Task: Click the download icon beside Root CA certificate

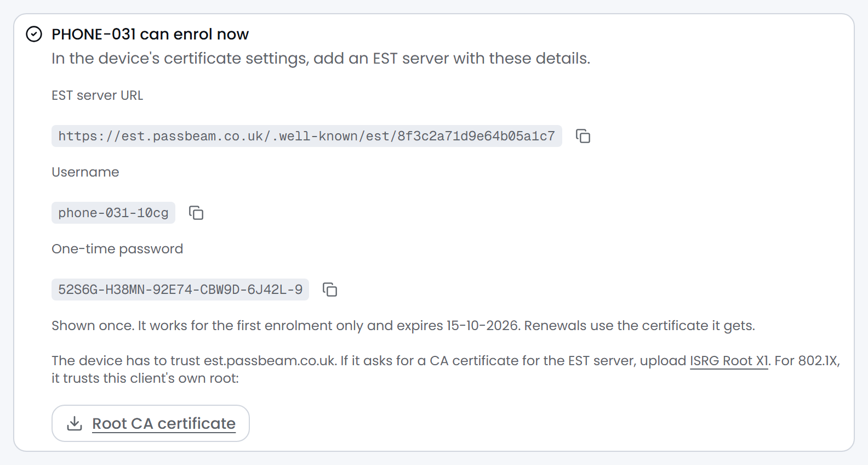Action: pyautogui.click(x=75, y=423)
